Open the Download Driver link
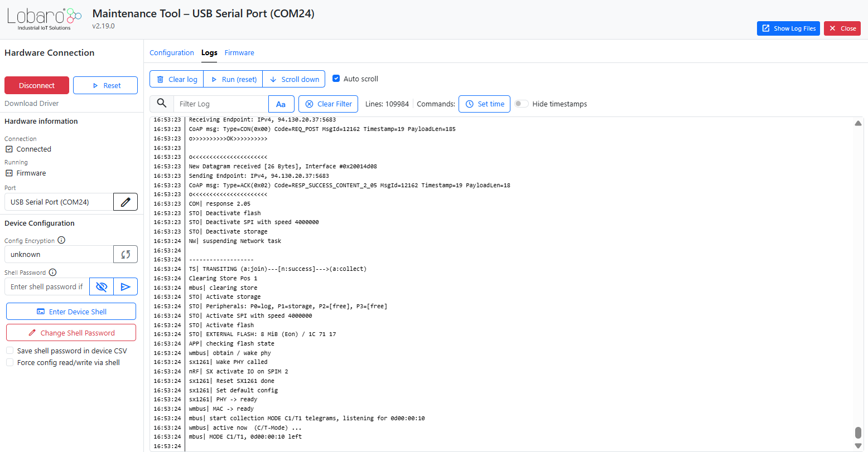Image resolution: width=868 pixels, height=452 pixels. coord(32,104)
